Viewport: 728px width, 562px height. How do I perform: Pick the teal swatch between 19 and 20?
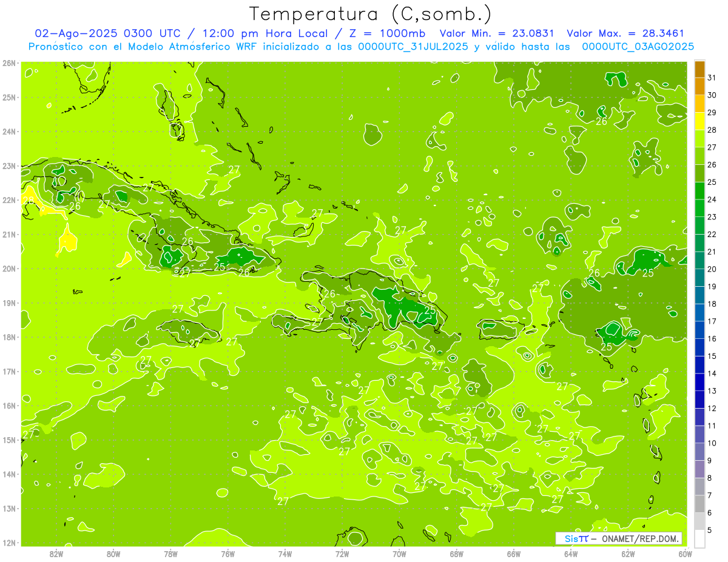tap(699, 278)
